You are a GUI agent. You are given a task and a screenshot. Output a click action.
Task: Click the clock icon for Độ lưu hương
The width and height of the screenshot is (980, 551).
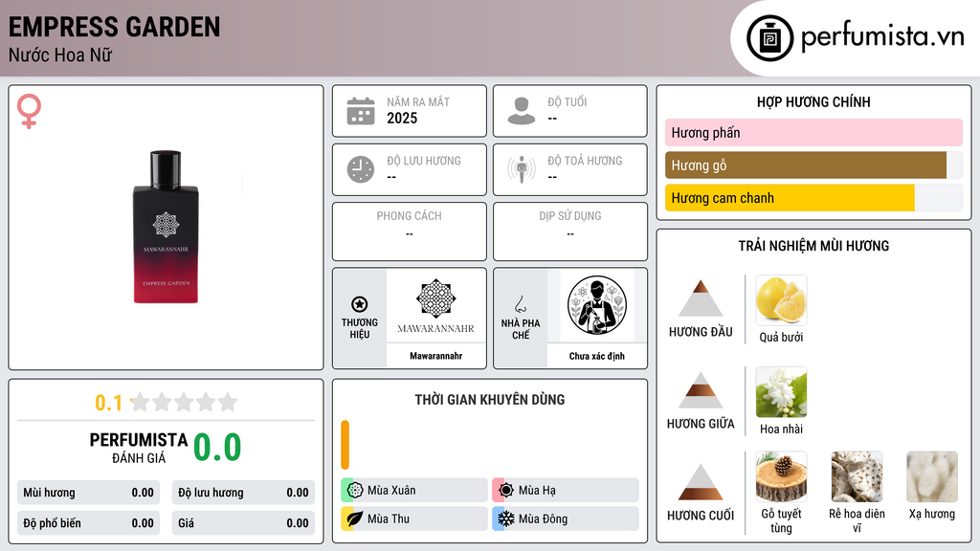point(361,169)
